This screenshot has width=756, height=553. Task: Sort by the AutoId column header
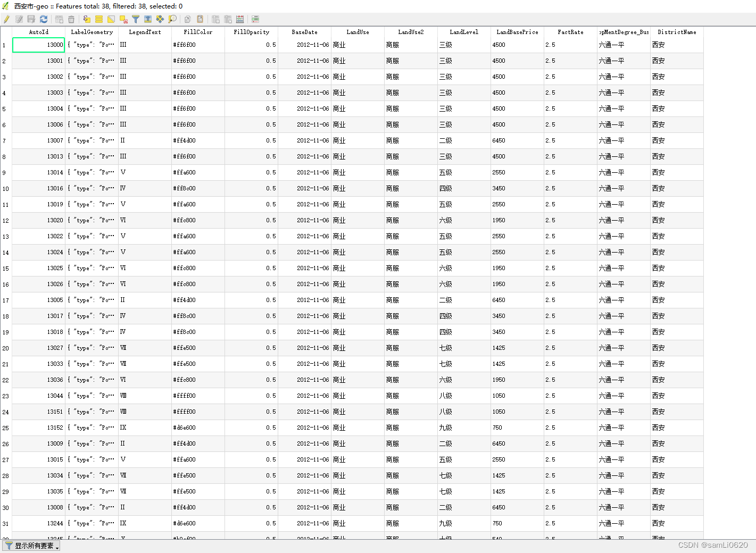pos(38,32)
